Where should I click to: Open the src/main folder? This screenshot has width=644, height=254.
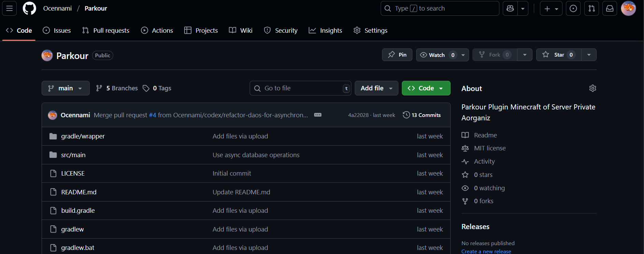(x=73, y=155)
